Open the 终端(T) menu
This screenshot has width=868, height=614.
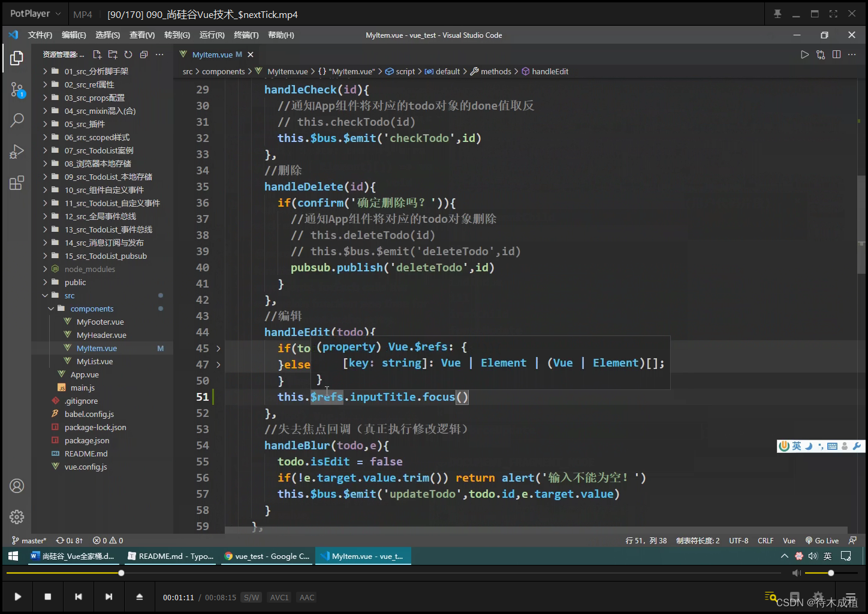(246, 35)
